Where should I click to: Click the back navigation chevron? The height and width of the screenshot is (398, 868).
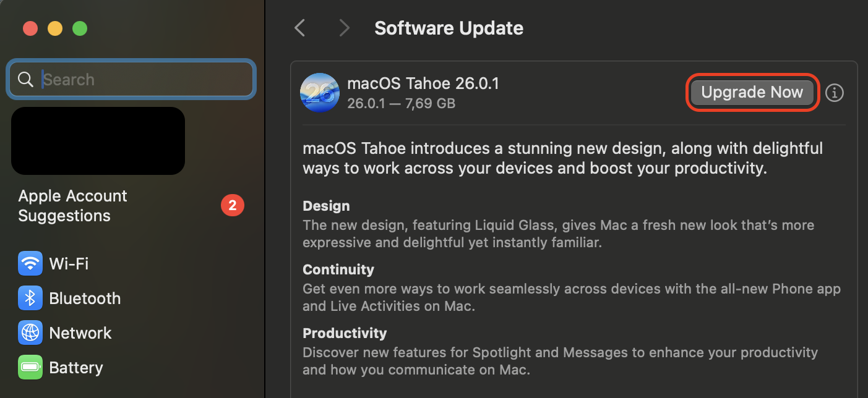(299, 28)
